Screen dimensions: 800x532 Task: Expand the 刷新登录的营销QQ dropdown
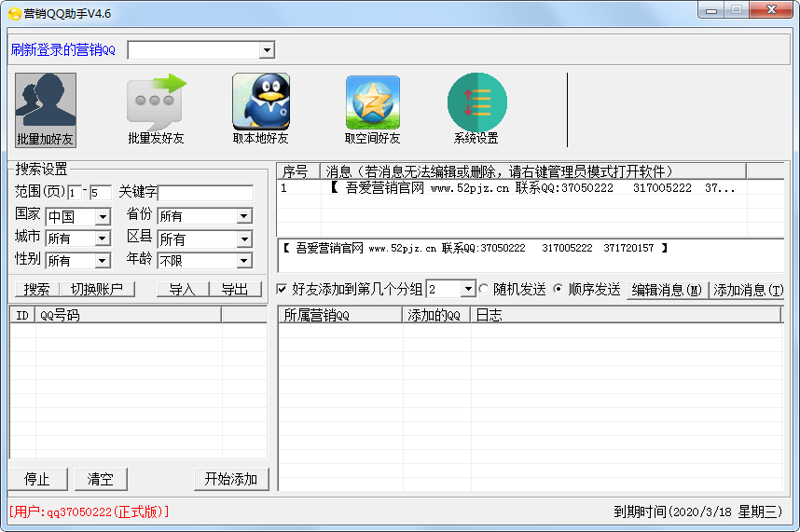pyautogui.click(x=267, y=50)
